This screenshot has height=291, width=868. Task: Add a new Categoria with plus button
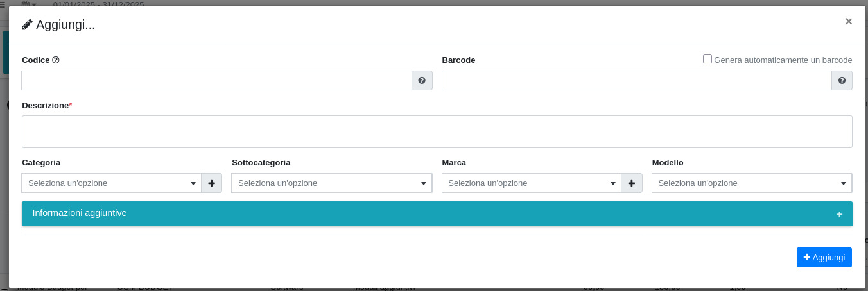tap(211, 183)
